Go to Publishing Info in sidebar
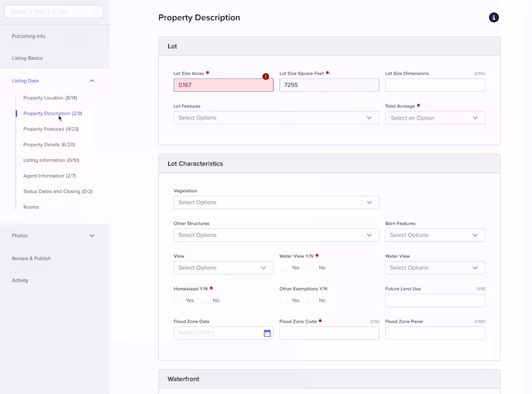 click(x=29, y=36)
